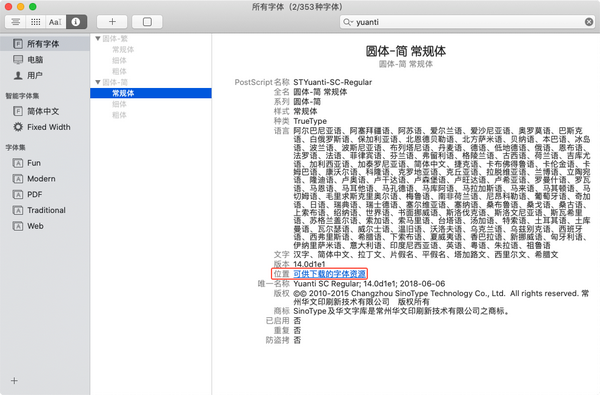
Task: Open the search magnifier options
Action: tap(348, 22)
